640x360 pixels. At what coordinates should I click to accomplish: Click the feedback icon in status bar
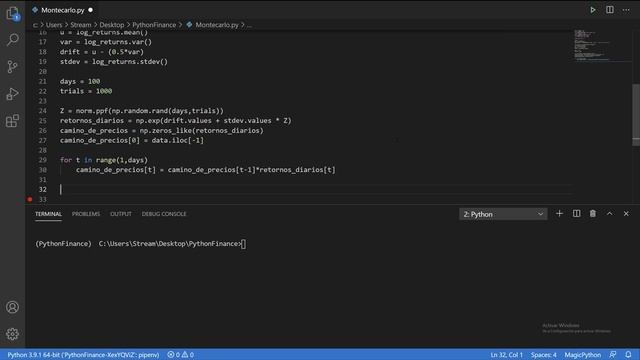click(x=613, y=354)
